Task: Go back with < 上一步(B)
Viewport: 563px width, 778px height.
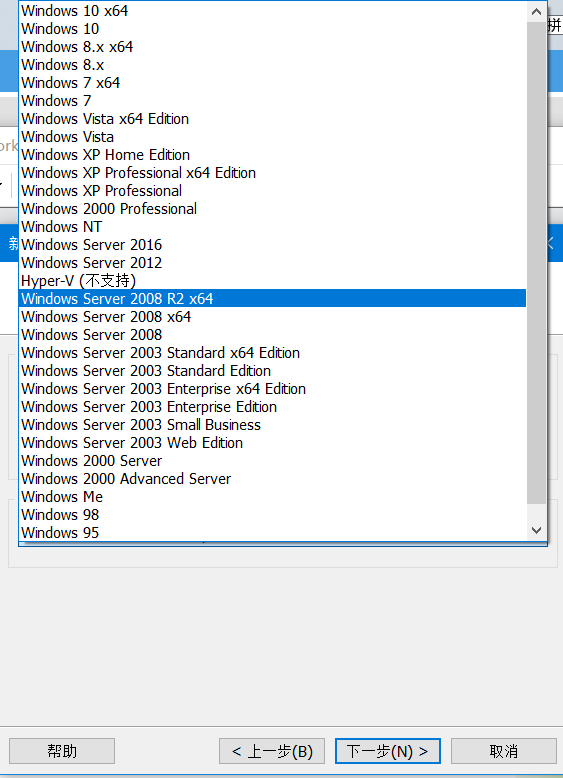Action: tap(272, 751)
